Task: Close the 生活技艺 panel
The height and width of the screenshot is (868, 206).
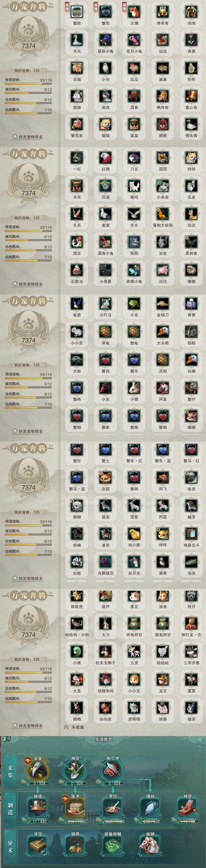Action: pos(200,740)
